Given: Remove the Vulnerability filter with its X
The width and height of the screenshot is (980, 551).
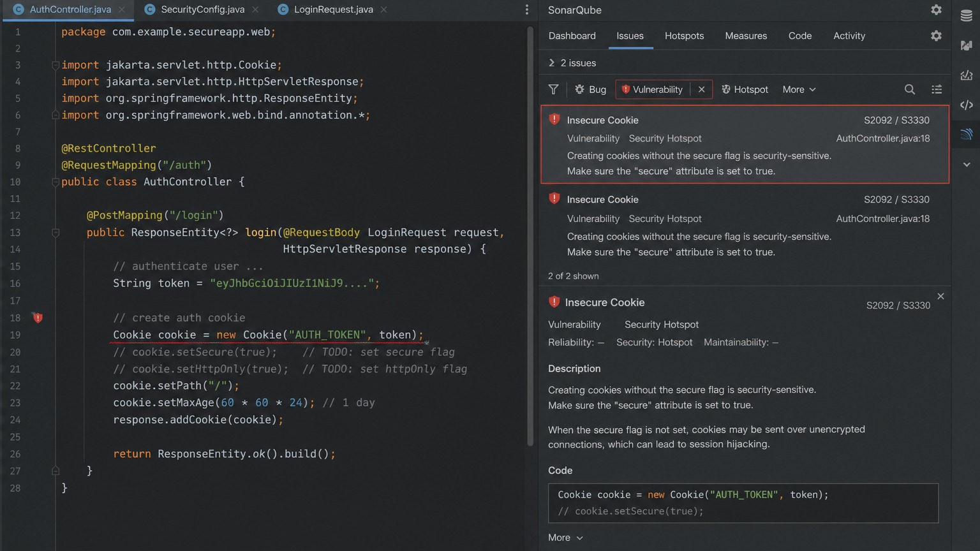Looking at the screenshot, I should [x=701, y=89].
